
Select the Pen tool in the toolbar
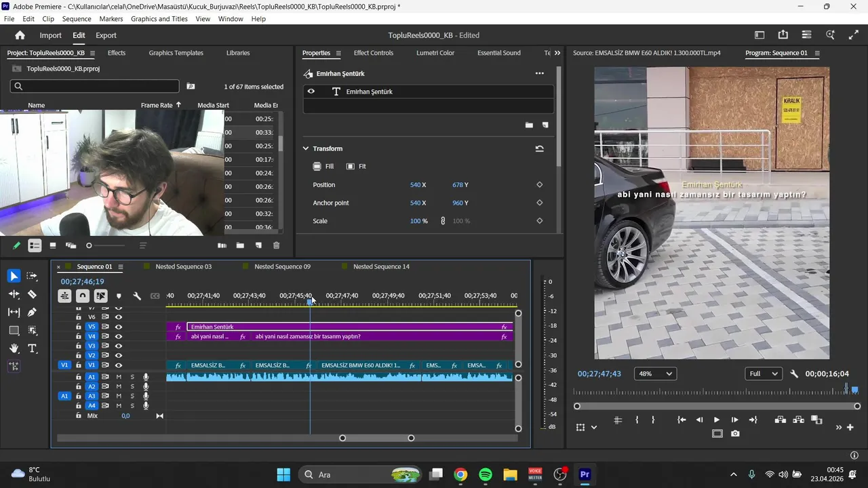32,312
